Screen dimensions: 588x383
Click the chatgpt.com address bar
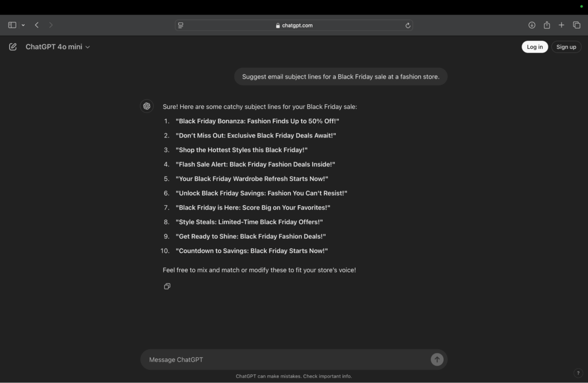[294, 25]
